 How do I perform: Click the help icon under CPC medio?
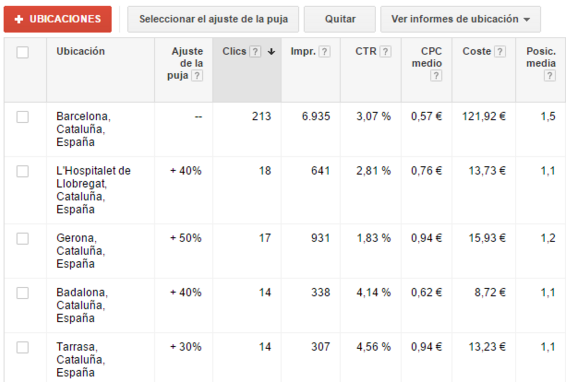click(x=436, y=76)
